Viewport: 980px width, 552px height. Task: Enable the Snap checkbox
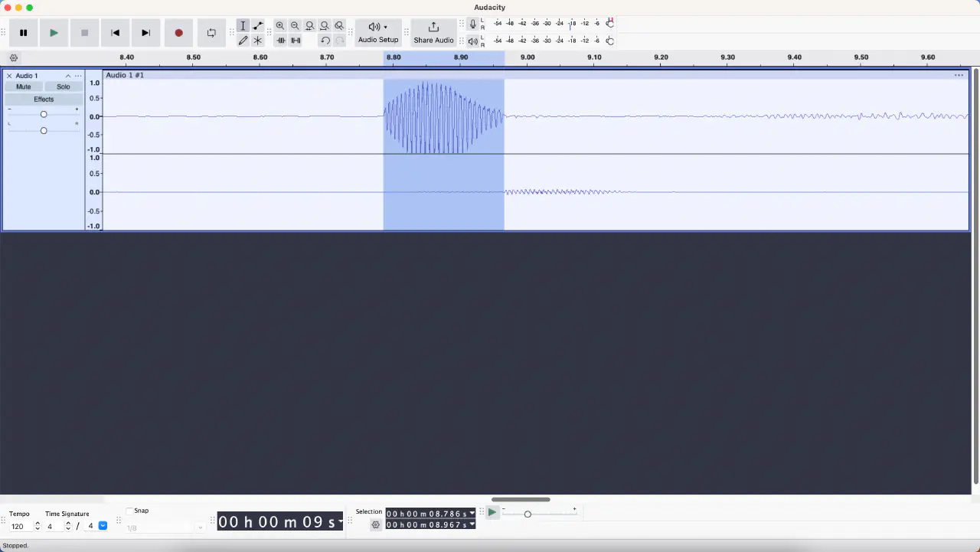129,511
